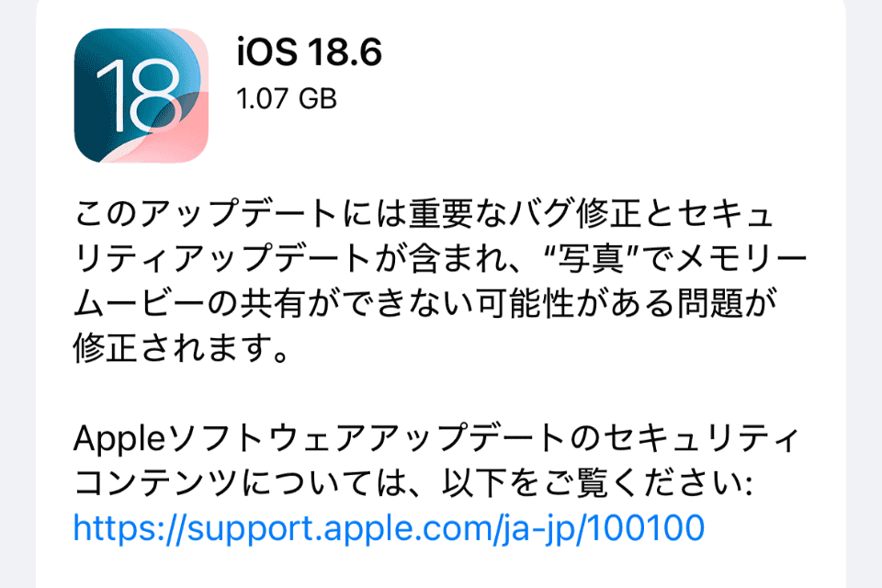Image resolution: width=882 pixels, height=588 pixels.
Task: Click the word メモリー in the description
Action: click(x=741, y=258)
